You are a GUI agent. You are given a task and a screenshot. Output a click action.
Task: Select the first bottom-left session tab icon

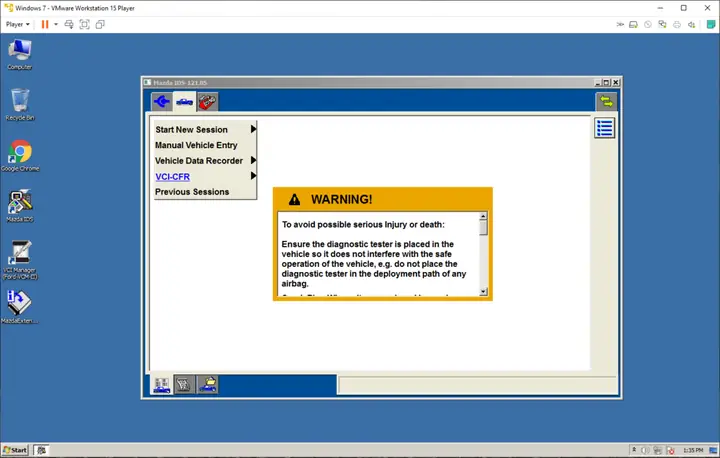coord(161,384)
